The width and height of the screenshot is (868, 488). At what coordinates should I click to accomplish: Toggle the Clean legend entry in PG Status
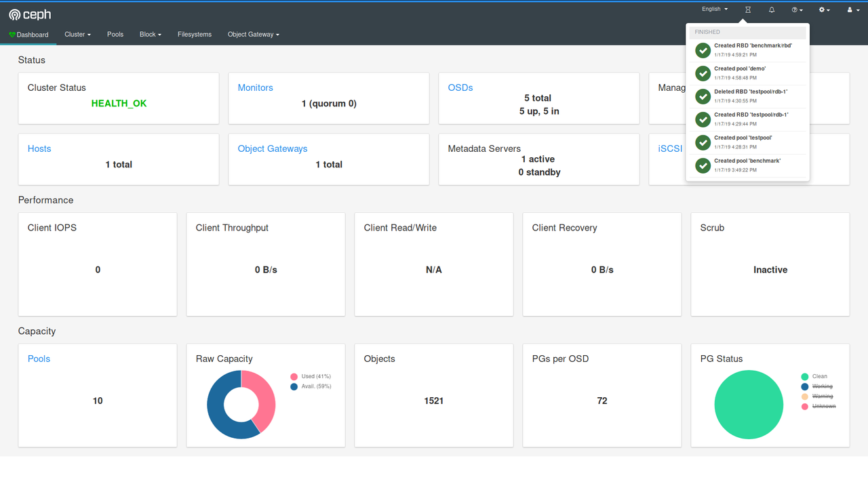click(814, 376)
